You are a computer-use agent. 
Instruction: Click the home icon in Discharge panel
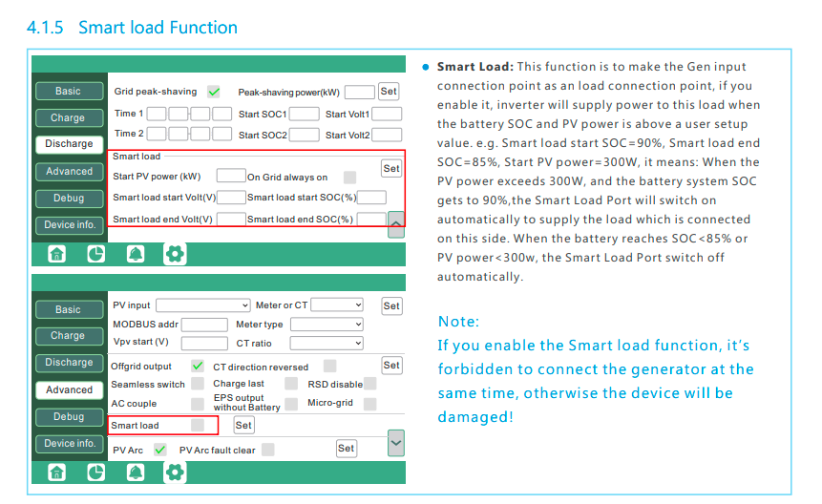(57, 254)
